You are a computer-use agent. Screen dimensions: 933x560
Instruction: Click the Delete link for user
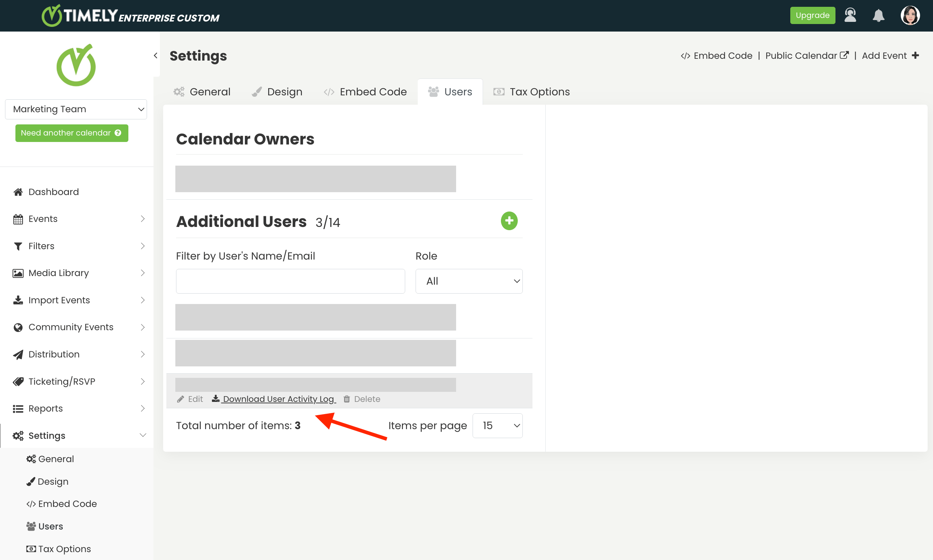click(x=367, y=399)
